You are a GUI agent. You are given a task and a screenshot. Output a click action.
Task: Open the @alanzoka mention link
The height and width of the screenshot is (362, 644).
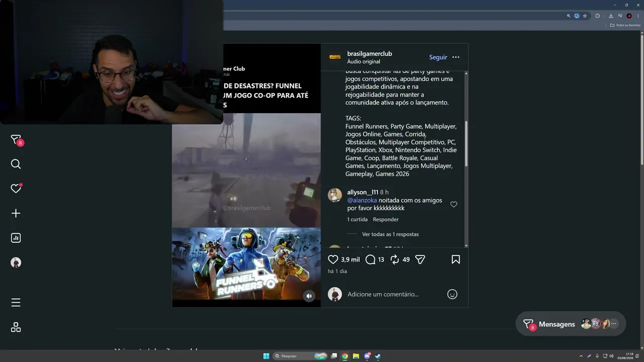pos(362,200)
